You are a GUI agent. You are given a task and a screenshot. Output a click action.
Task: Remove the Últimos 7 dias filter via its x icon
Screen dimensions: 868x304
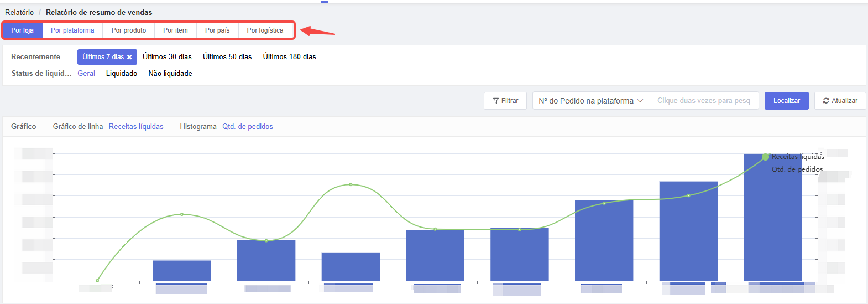coord(129,57)
